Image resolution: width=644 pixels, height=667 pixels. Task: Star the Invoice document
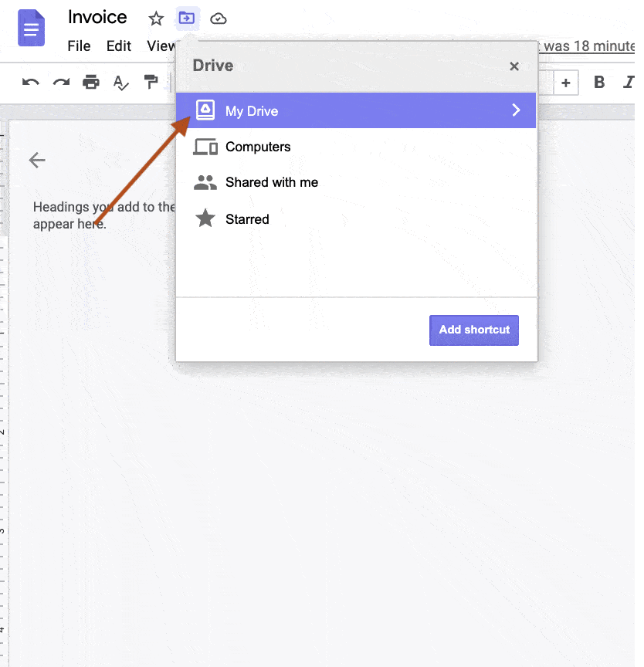click(156, 19)
